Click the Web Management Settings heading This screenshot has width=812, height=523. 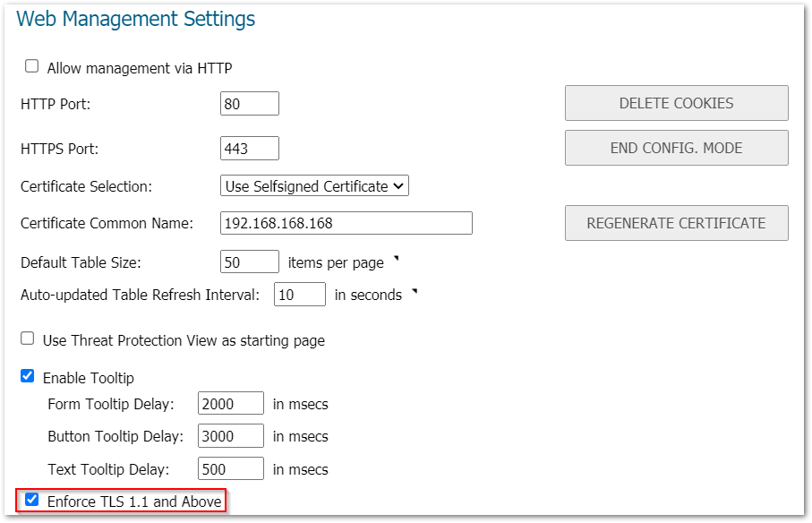[x=136, y=19]
